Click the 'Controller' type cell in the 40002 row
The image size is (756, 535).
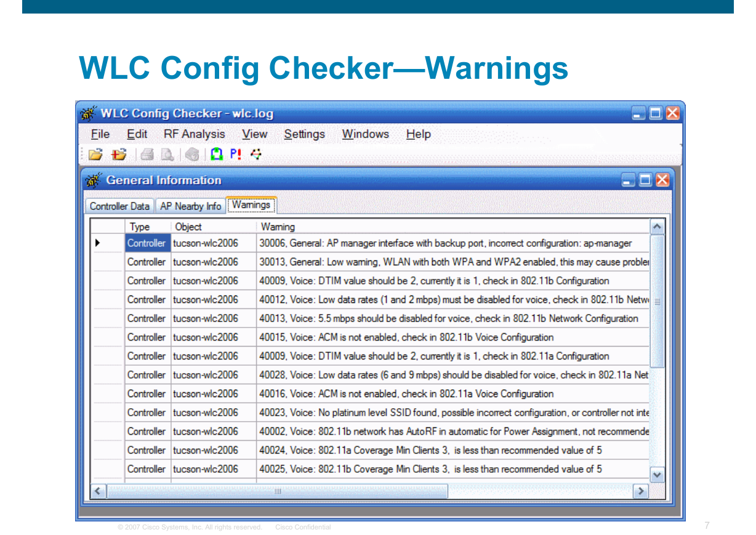coord(148,432)
